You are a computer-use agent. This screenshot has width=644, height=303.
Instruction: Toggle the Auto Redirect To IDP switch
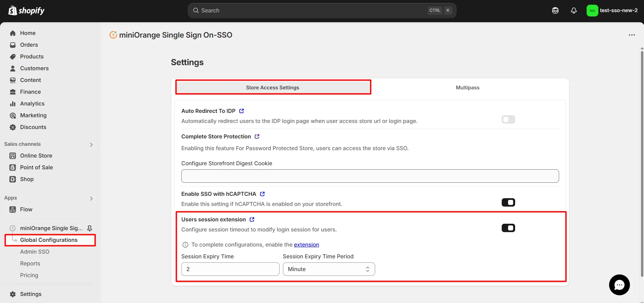(508, 119)
